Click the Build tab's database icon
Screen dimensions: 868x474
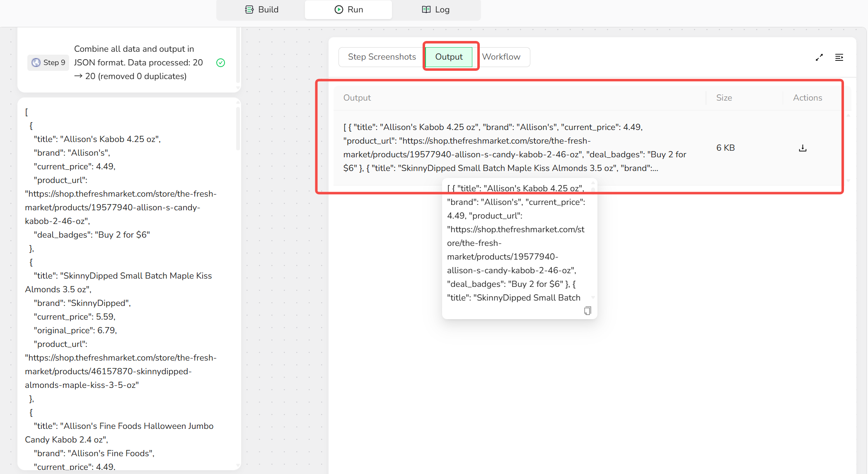pos(249,10)
